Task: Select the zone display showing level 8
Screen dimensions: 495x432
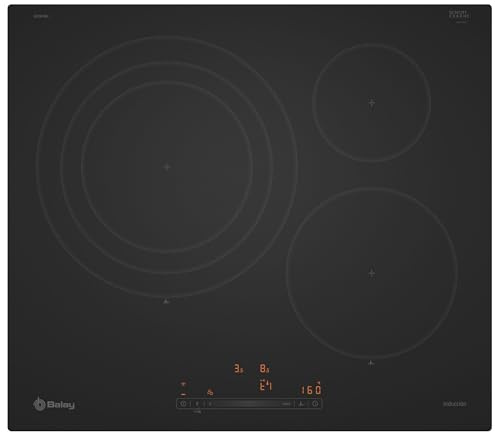Action: tap(264, 369)
